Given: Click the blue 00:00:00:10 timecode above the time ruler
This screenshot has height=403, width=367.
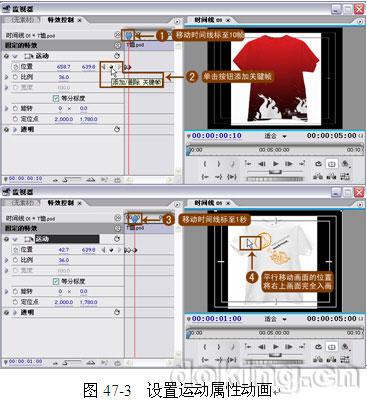Looking at the screenshot, I should 217,136.
